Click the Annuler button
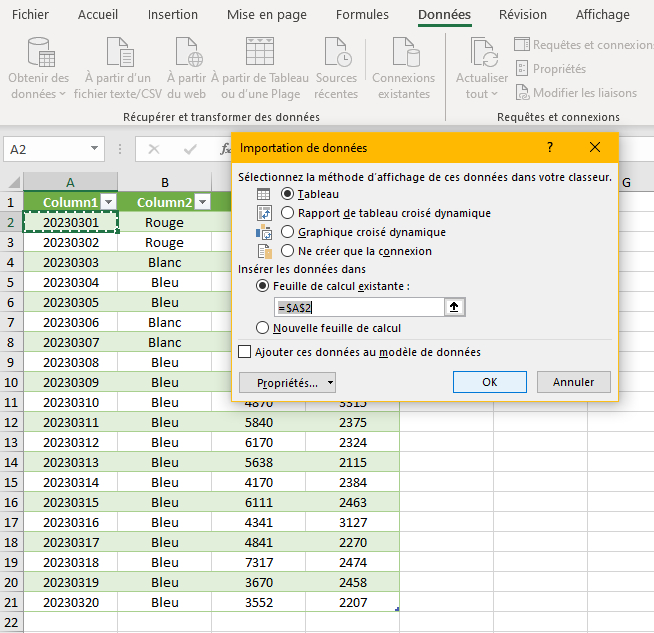Image resolution: width=654 pixels, height=633 pixels. (x=573, y=382)
